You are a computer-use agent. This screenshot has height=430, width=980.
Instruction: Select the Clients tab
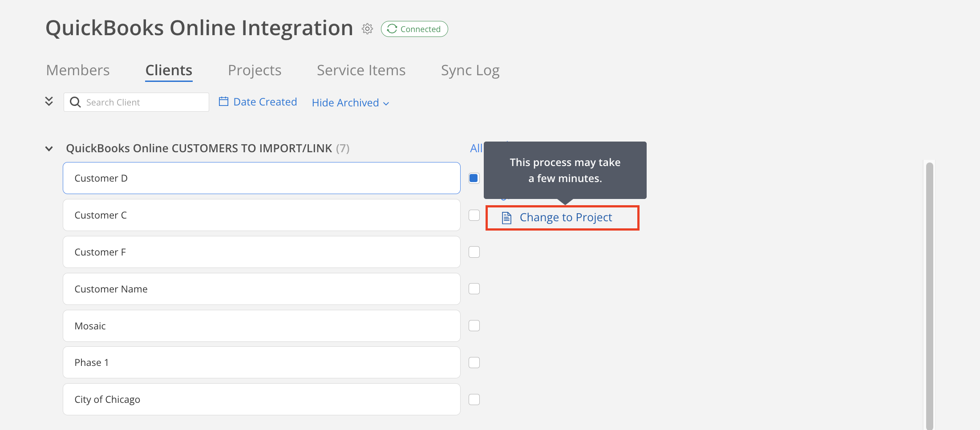point(169,70)
